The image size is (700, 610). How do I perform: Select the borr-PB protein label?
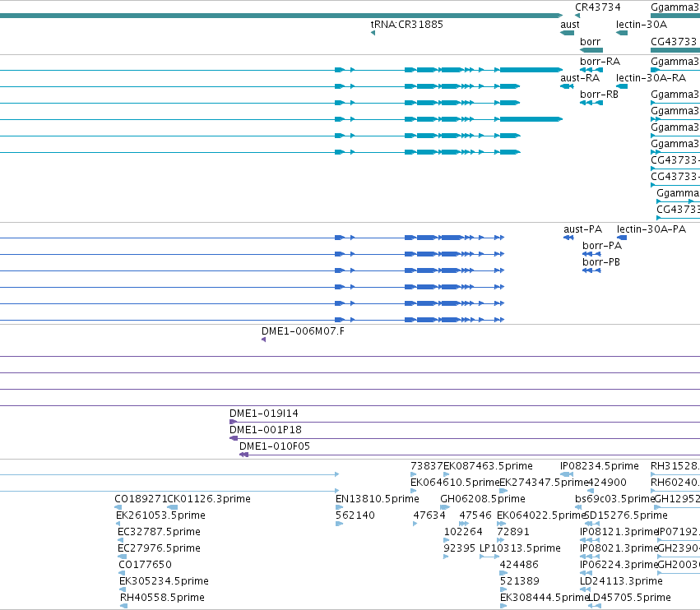601,262
